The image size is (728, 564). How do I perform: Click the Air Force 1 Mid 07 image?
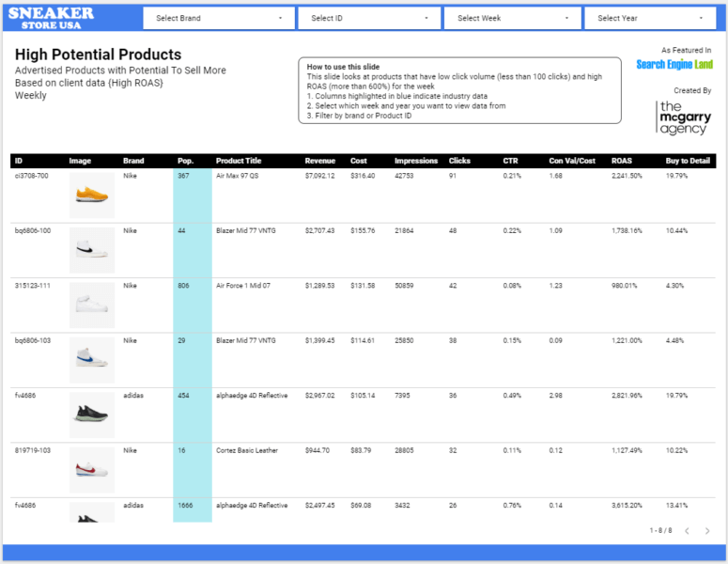[x=92, y=305]
